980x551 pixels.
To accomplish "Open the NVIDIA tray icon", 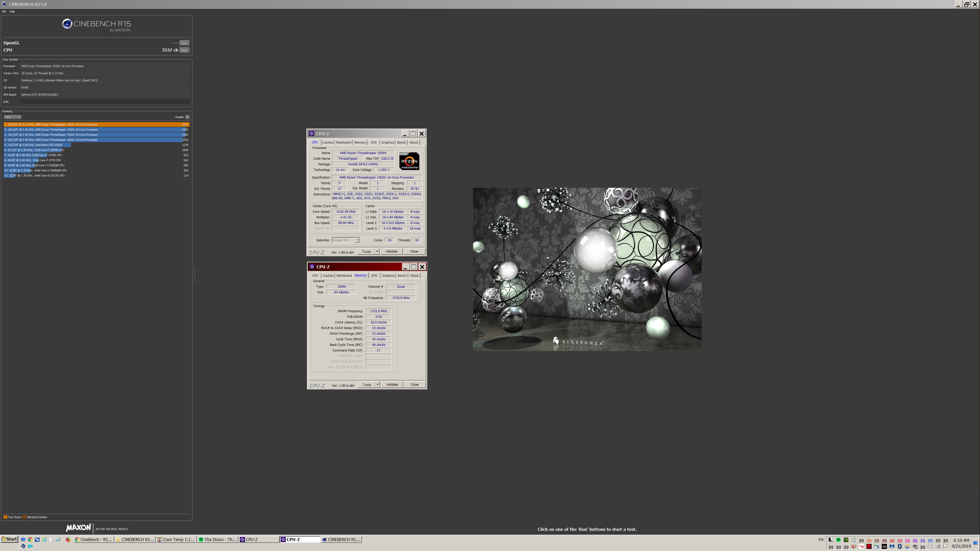I will [x=846, y=540].
